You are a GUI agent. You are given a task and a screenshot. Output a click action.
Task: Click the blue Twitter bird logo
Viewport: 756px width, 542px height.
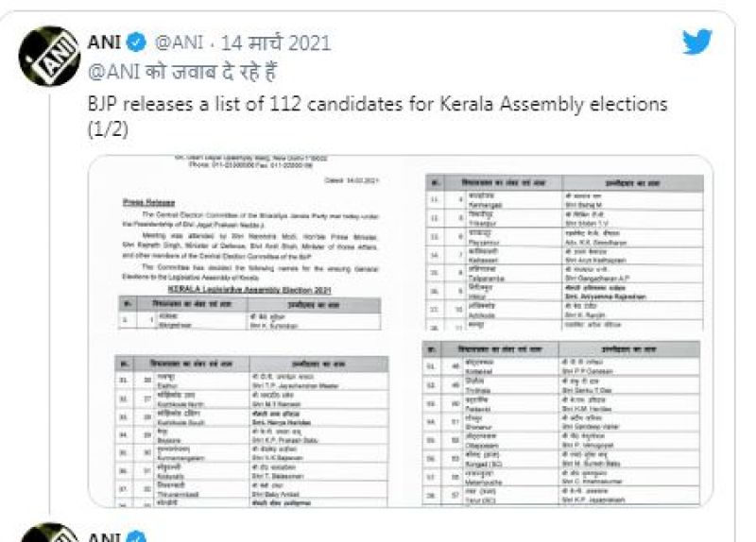(696, 42)
